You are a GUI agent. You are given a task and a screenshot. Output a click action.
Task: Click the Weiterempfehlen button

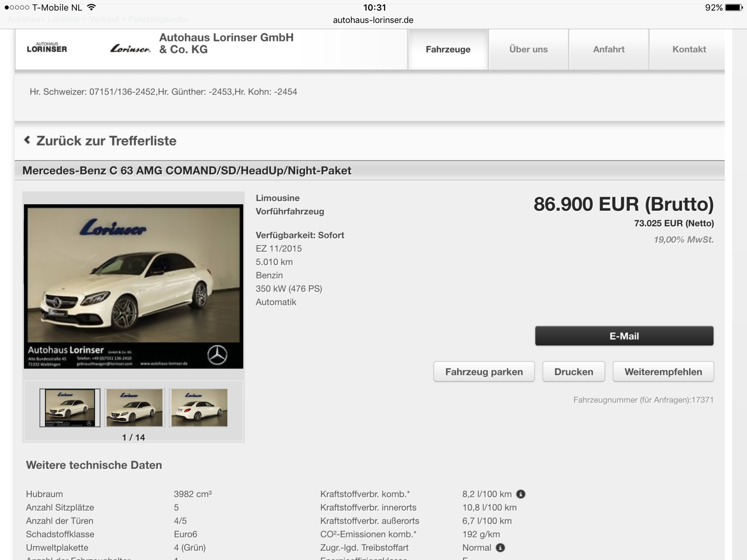click(x=663, y=372)
